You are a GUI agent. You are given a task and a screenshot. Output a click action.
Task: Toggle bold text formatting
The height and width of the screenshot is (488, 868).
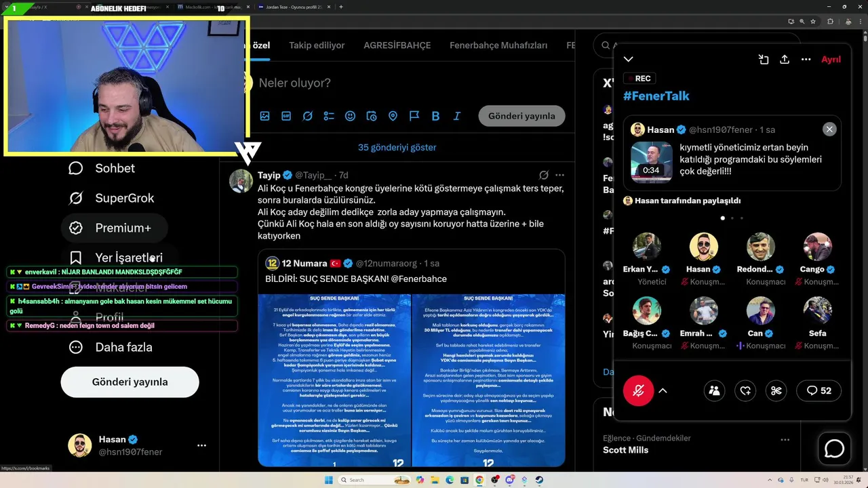435,116
